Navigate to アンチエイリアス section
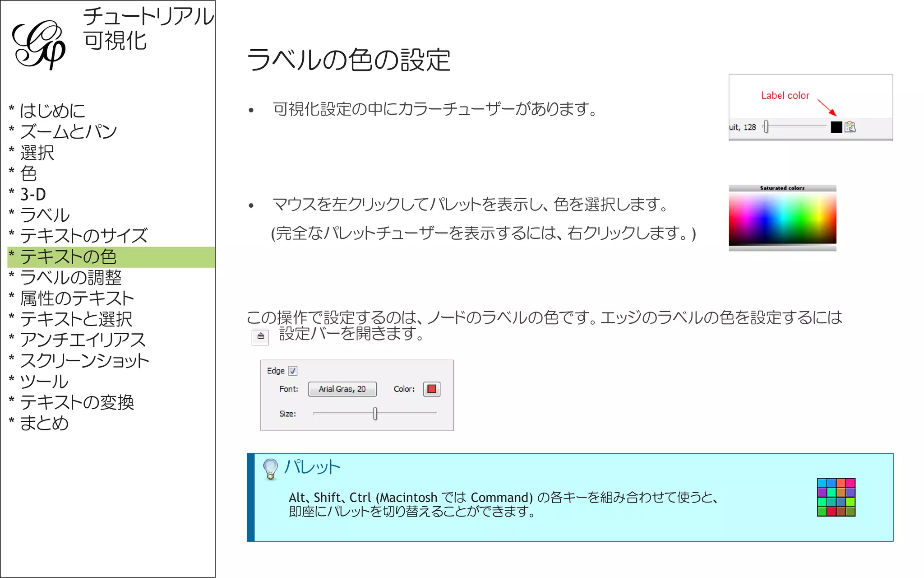The width and height of the screenshot is (924, 578). click(83, 340)
